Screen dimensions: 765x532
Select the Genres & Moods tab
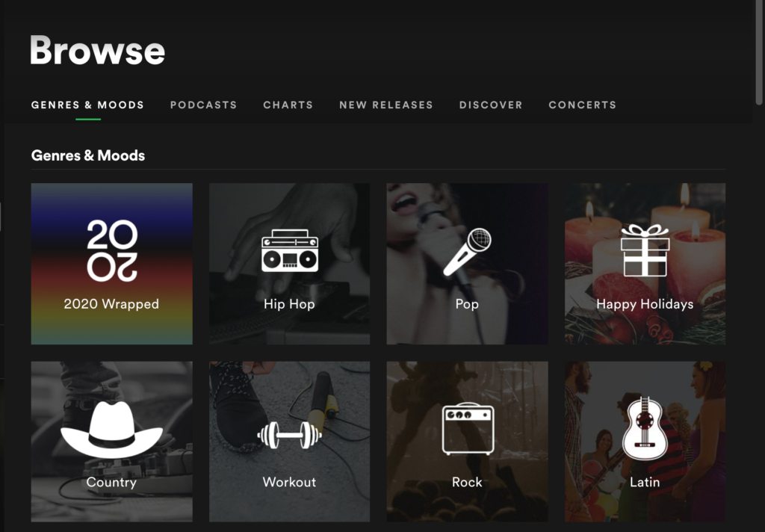tap(88, 105)
